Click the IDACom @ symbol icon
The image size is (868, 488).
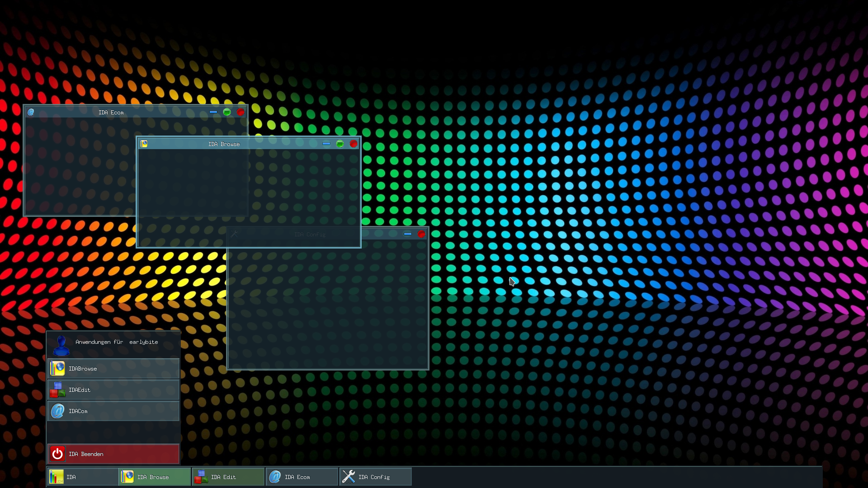pyautogui.click(x=57, y=411)
